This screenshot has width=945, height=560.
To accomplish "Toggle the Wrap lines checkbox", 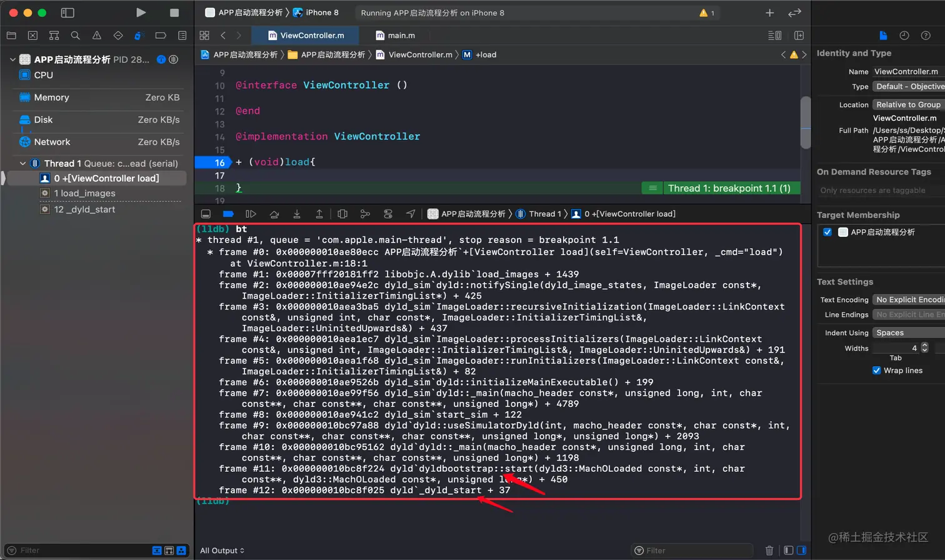I will point(876,371).
